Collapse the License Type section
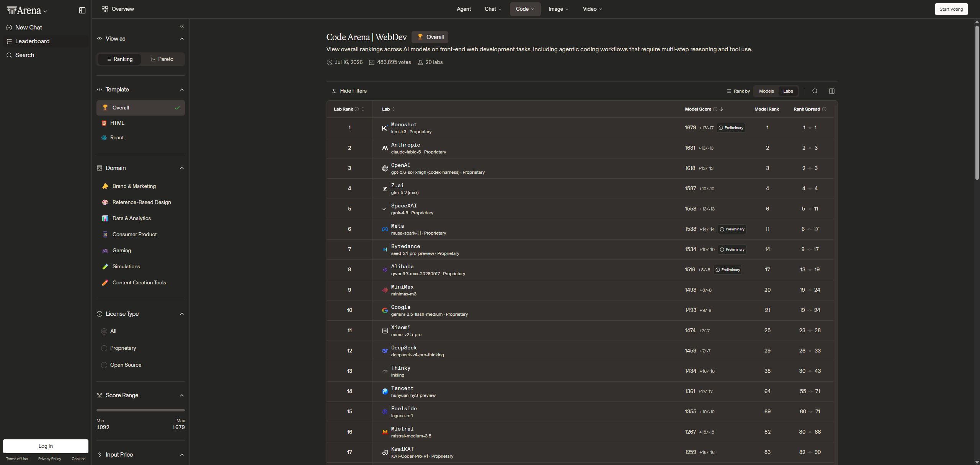Image resolution: width=980 pixels, height=465 pixels. coord(182,314)
